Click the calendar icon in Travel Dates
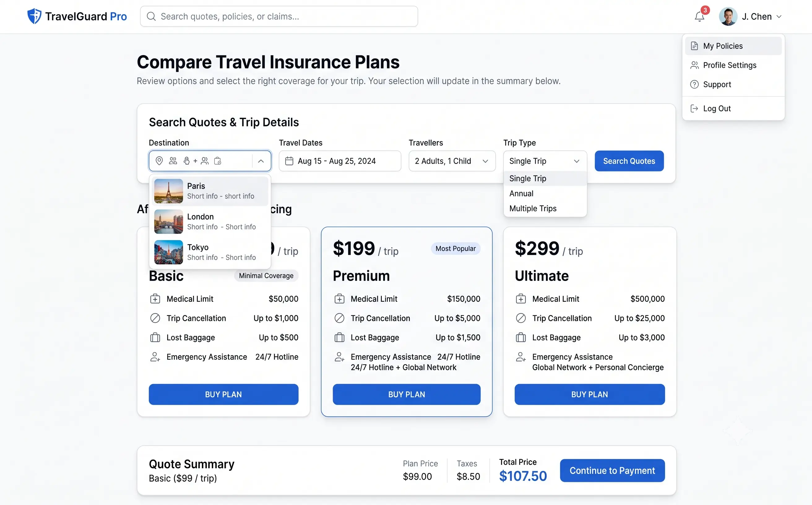 tap(289, 161)
